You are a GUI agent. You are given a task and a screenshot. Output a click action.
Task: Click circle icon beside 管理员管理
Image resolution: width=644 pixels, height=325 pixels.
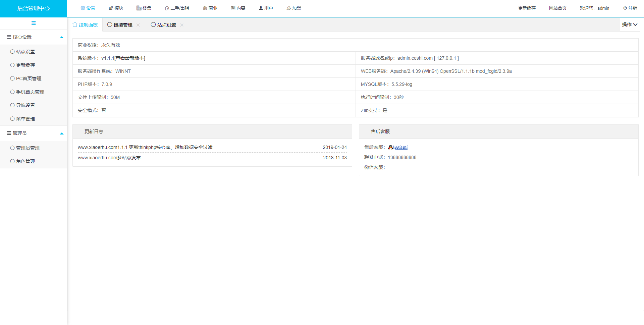click(x=12, y=148)
